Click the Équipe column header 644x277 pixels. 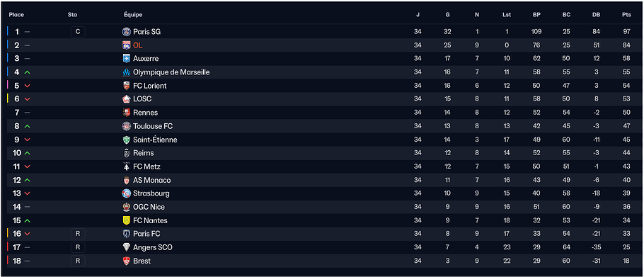click(133, 15)
